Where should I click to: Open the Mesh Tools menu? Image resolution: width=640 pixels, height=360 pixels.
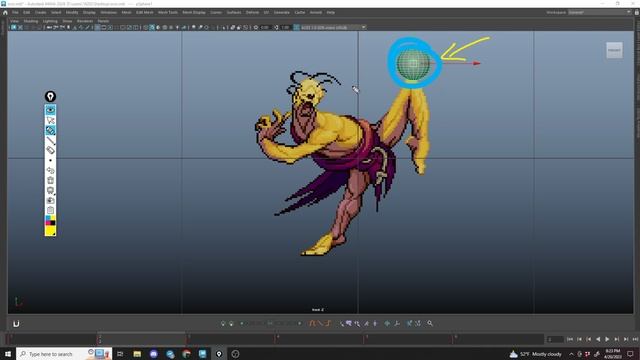click(x=168, y=13)
